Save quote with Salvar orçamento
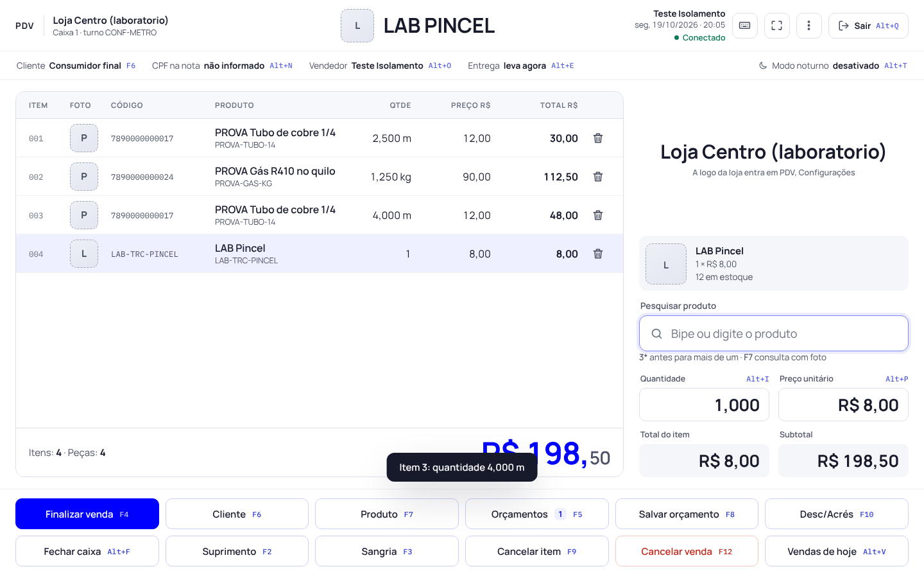Image resolution: width=924 pixels, height=578 pixels. click(687, 514)
